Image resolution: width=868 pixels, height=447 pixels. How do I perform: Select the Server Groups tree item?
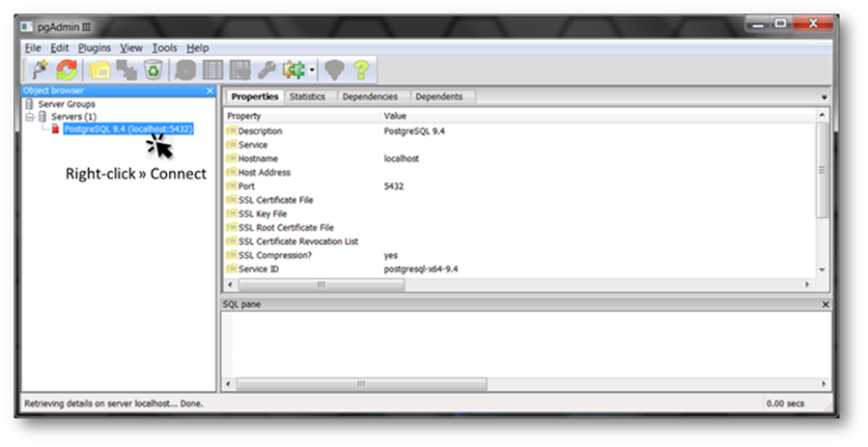click(66, 103)
